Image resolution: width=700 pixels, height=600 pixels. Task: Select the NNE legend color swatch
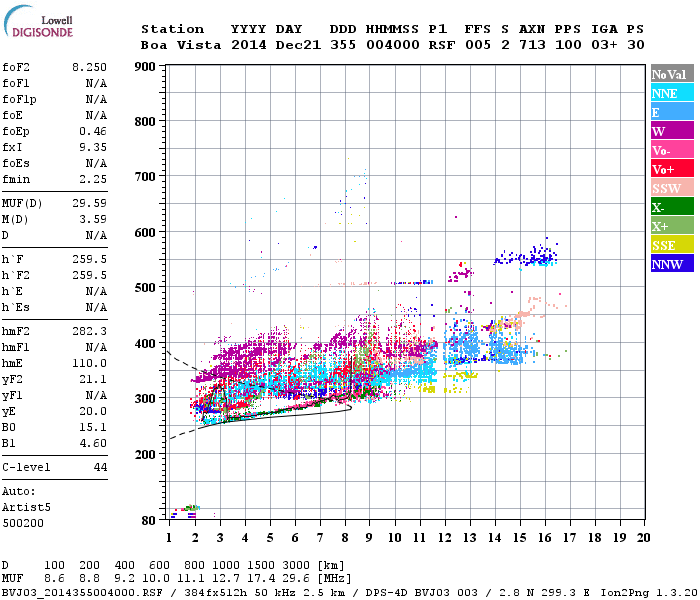[x=672, y=93]
